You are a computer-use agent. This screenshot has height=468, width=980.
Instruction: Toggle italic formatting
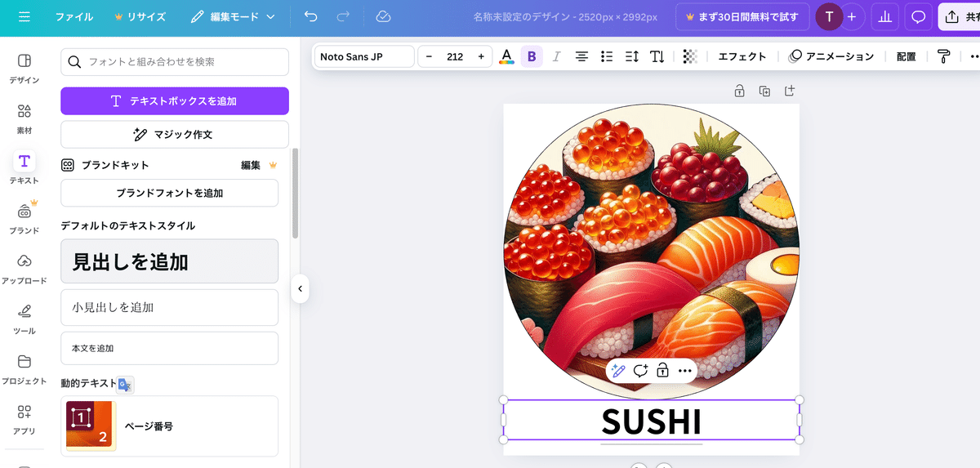pos(557,56)
